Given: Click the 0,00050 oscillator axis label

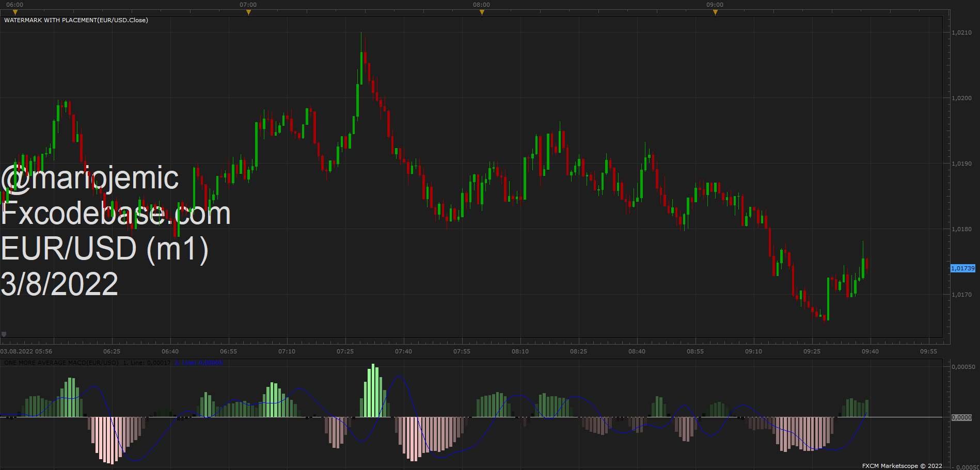Looking at the screenshot, I should pyautogui.click(x=963, y=367).
